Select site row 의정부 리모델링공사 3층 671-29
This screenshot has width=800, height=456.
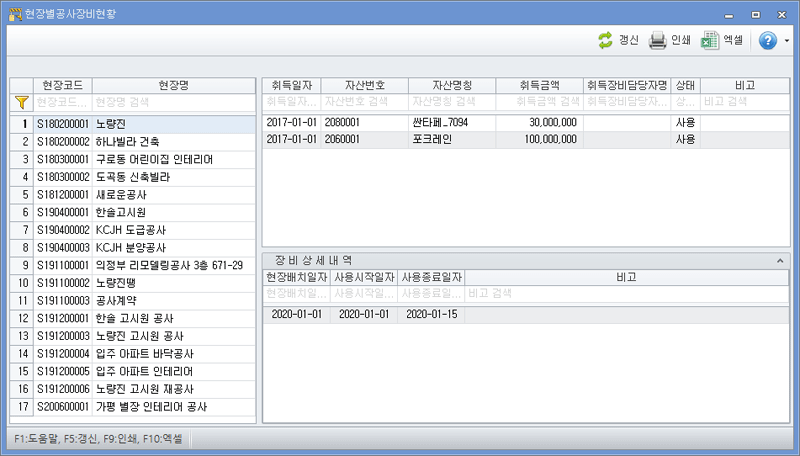click(133, 265)
